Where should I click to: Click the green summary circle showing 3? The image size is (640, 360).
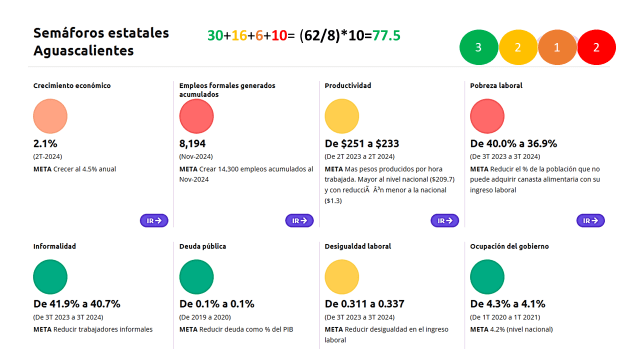(x=479, y=47)
